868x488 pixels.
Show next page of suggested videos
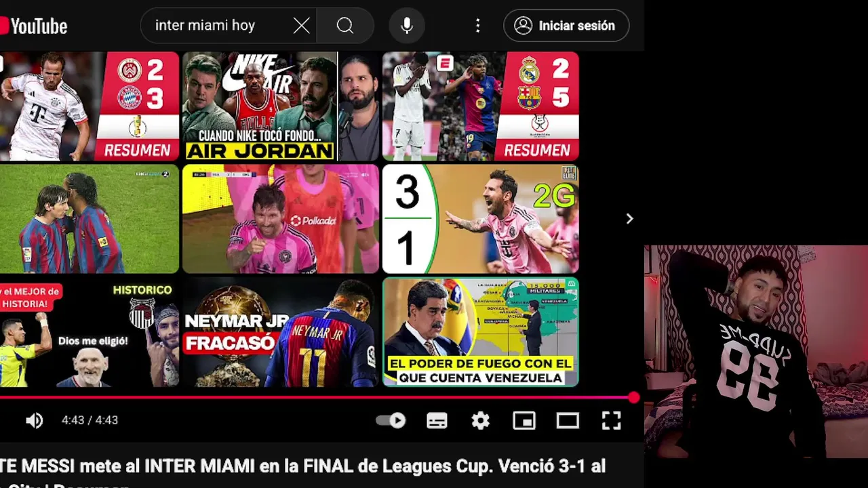629,218
